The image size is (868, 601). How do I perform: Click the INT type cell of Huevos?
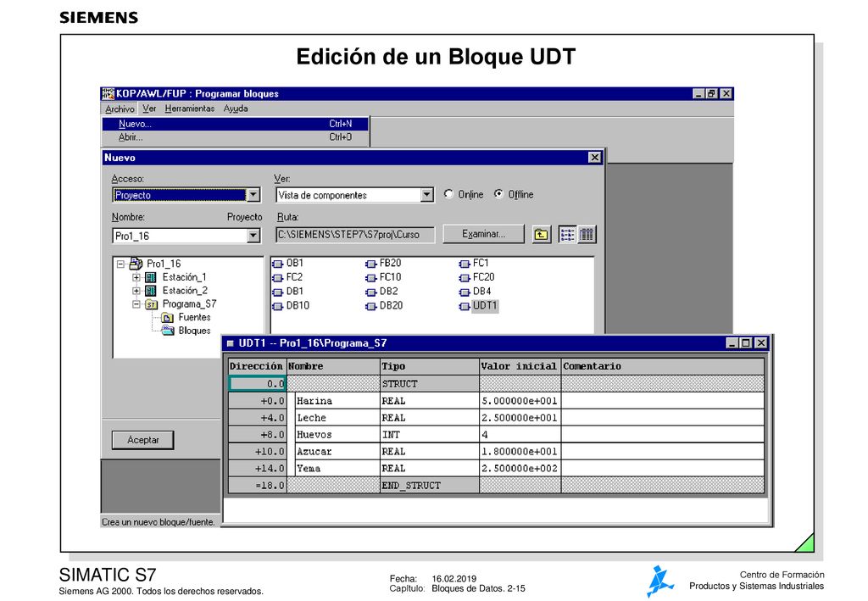(430, 434)
